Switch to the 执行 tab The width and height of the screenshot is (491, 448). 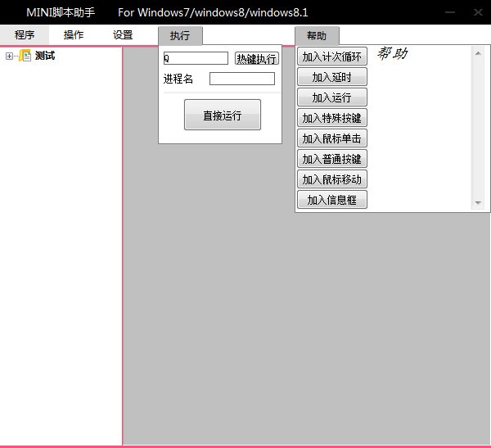[180, 36]
